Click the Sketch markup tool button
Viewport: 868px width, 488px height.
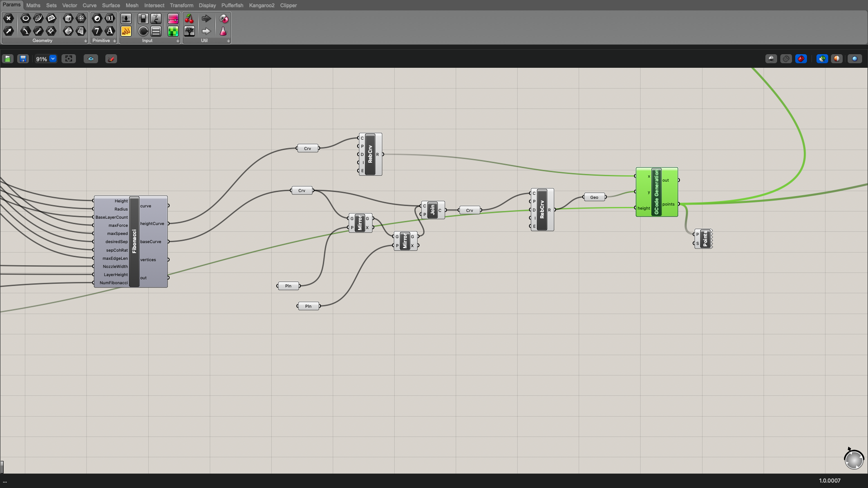111,59
